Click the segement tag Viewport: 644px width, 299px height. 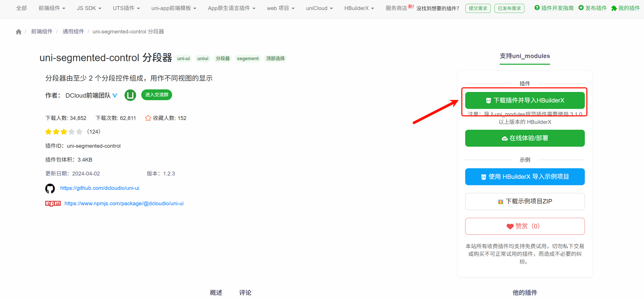click(248, 59)
